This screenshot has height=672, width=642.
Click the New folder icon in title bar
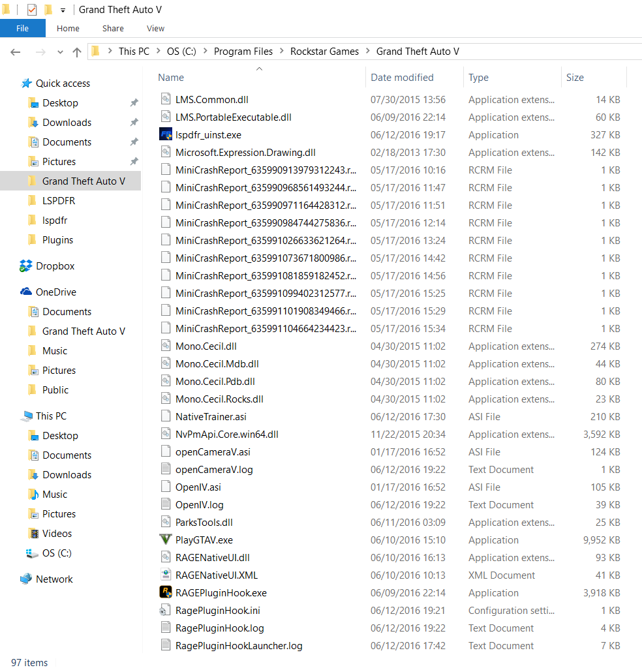point(48,9)
